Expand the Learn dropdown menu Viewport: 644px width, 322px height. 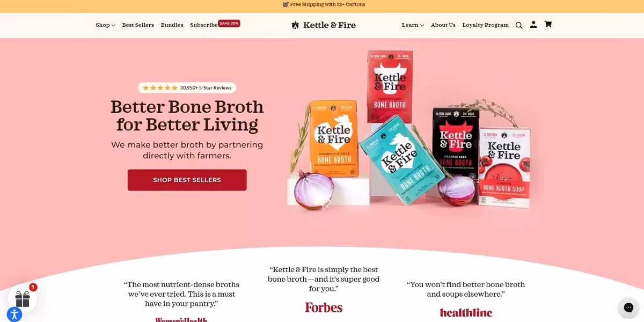coord(413,25)
